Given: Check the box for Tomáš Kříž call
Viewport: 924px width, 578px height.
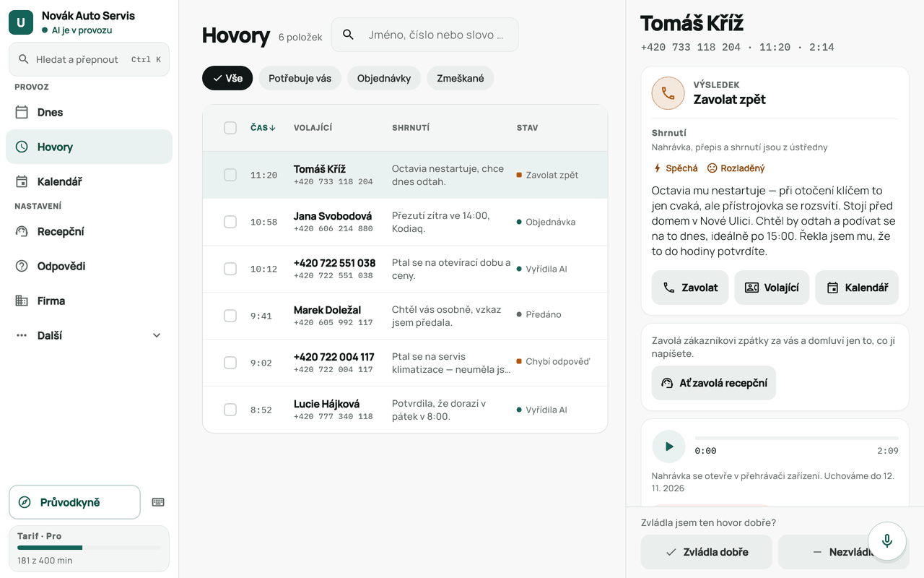Looking at the screenshot, I should 230,175.
